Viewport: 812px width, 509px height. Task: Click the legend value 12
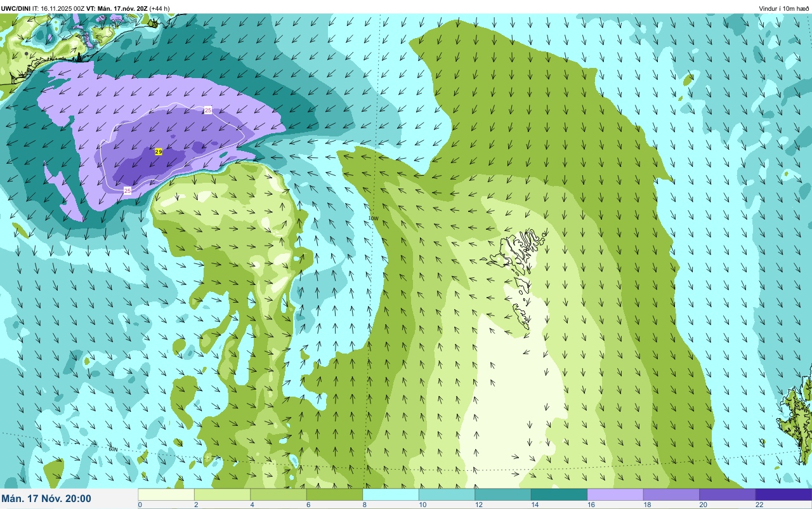click(x=479, y=505)
